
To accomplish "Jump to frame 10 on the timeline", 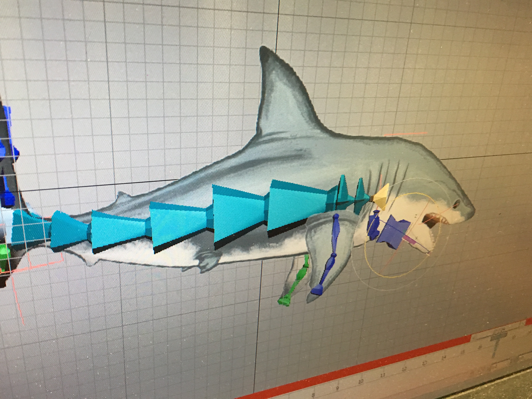I will coord(360,381).
